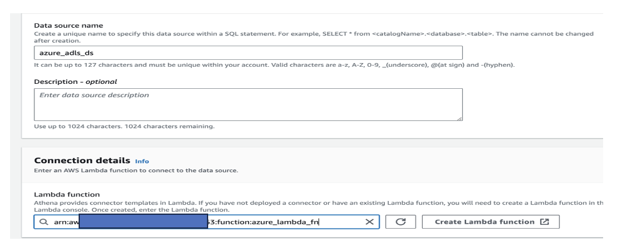644x252 pixels.
Task: Click the 'Connection details' heading
Action: (82, 161)
